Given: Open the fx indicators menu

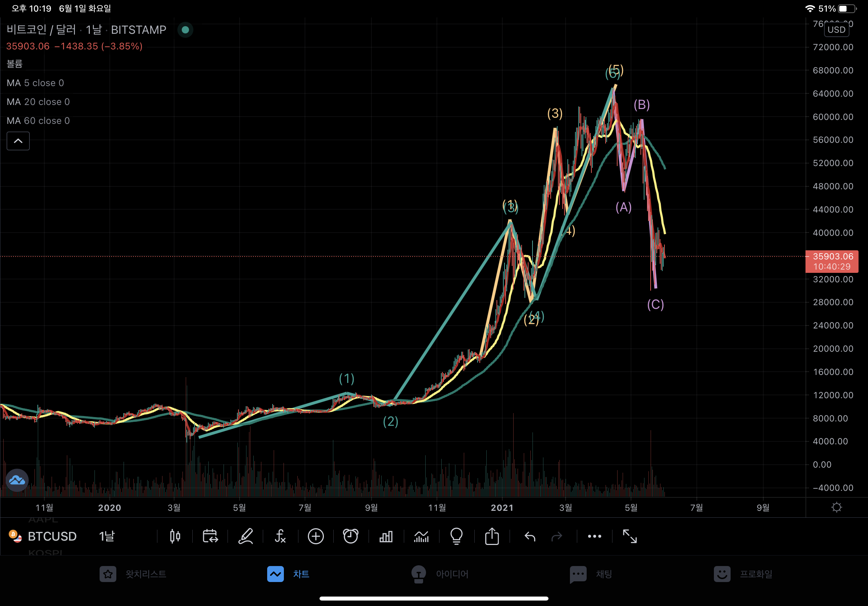Looking at the screenshot, I should click(x=280, y=536).
